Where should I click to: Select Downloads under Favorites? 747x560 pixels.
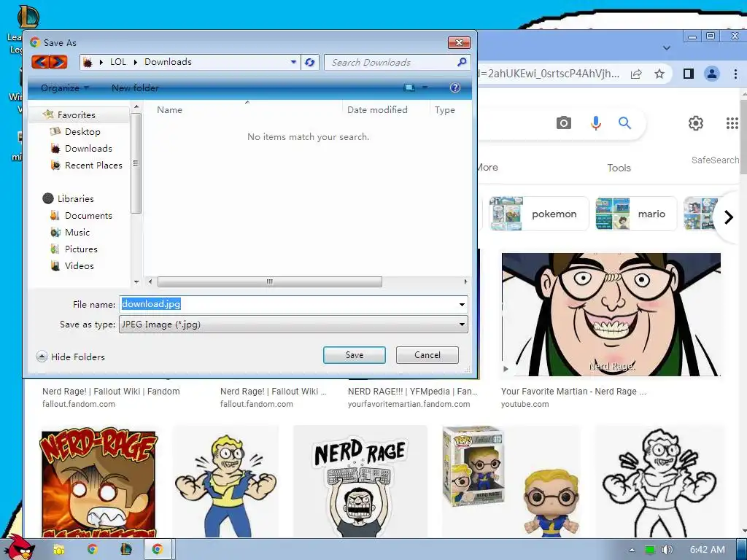tap(88, 149)
